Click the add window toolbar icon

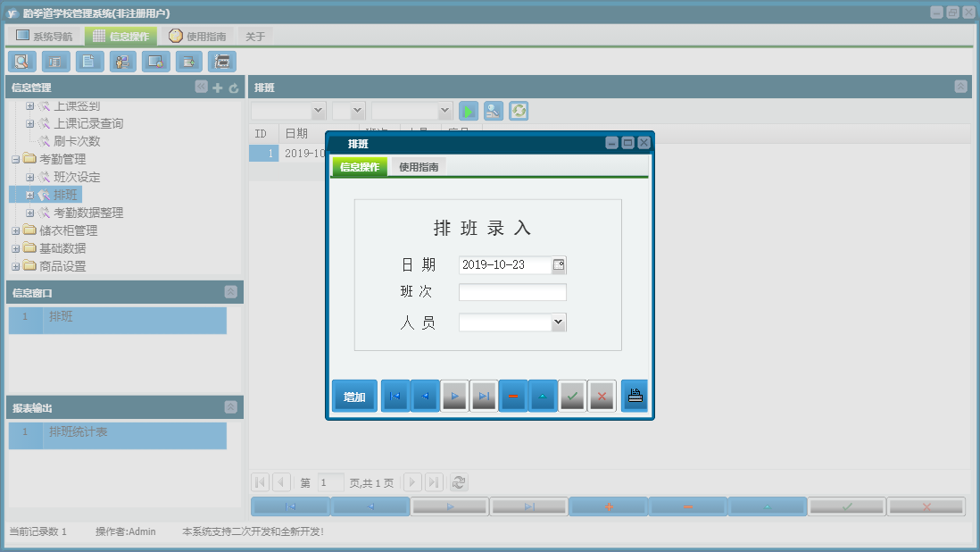(x=188, y=62)
